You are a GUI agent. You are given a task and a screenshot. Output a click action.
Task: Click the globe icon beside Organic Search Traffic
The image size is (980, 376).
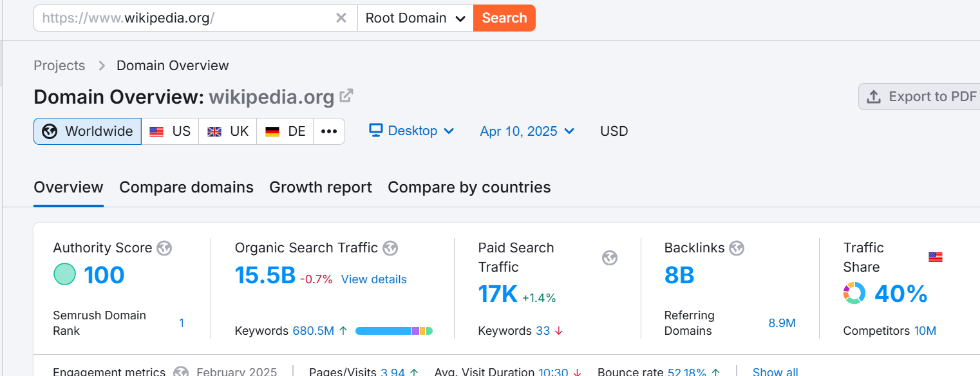pyautogui.click(x=390, y=248)
